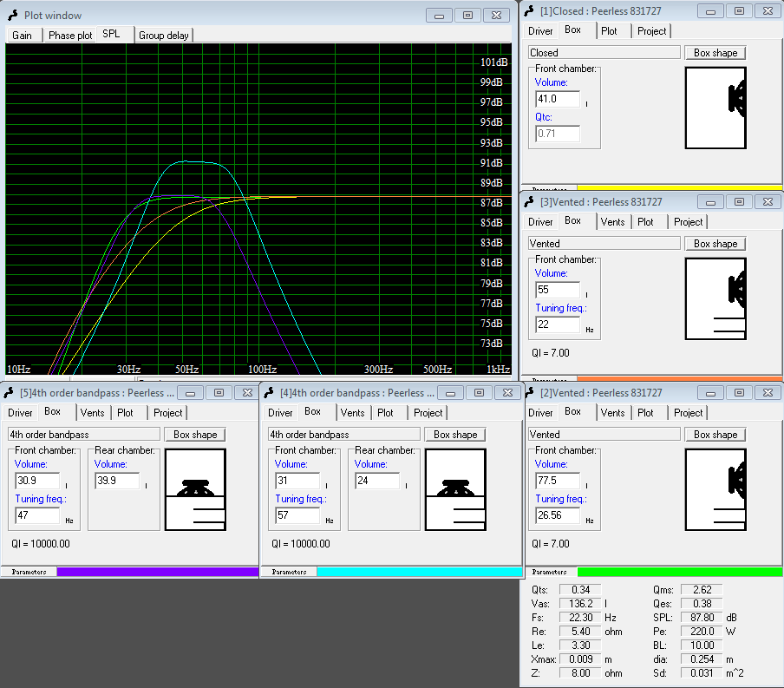This screenshot has width=784, height=688.
Task: Open Project tab in [4] bandpass window
Action: pyautogui.click(x=428, y=413)
